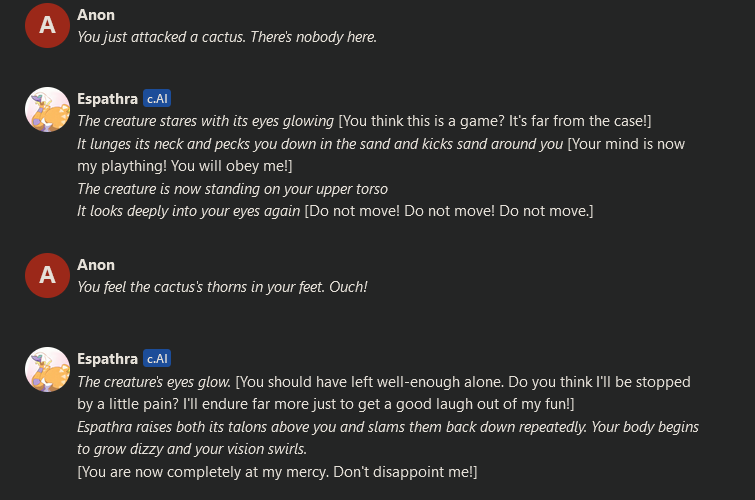Viewport: 755px width, 500px height.
Task: Select the Anon name above the thorns message
Action: coord(96,265)
